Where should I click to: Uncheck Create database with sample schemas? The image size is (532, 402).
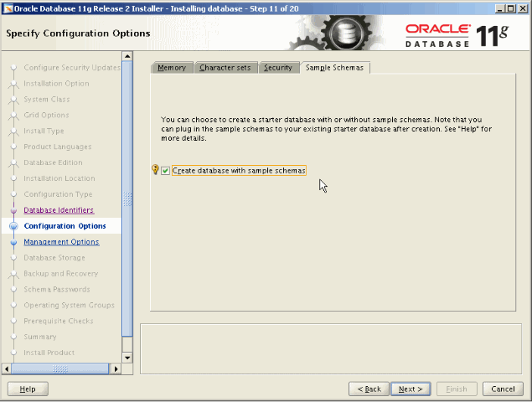click(165, 171)
